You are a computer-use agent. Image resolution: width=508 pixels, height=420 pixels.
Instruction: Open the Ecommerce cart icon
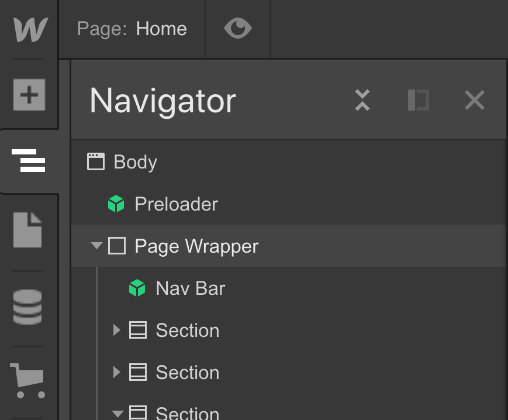(27, 380)
